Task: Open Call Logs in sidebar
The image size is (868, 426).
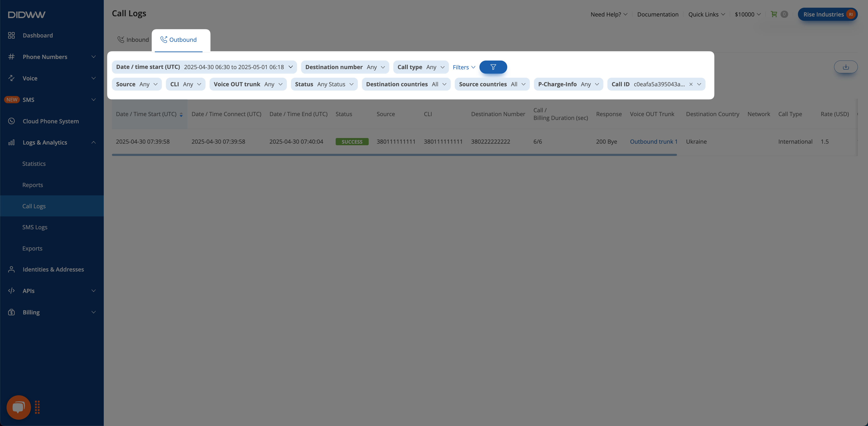Action: click(x=52, y=206)
